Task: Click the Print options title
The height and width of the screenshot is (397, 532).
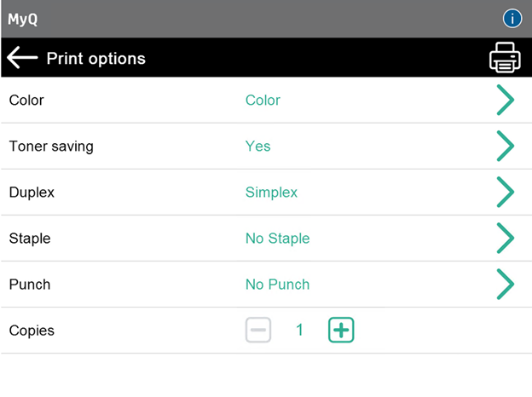Action: [95, 59]
